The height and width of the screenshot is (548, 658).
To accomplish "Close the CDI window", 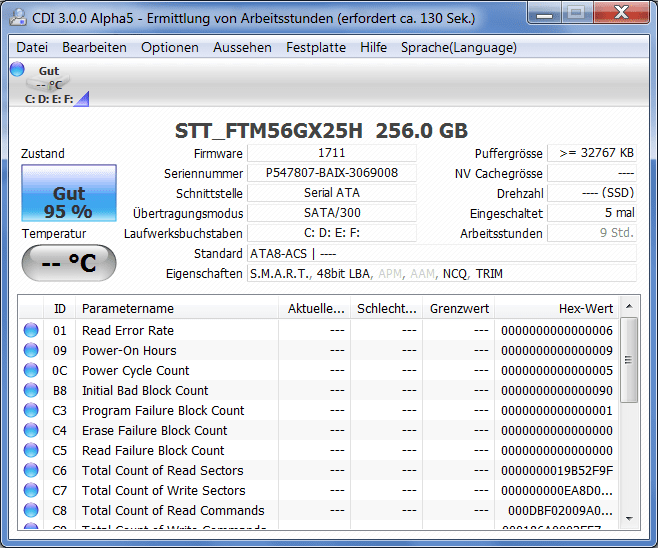I will coord(621,13).
